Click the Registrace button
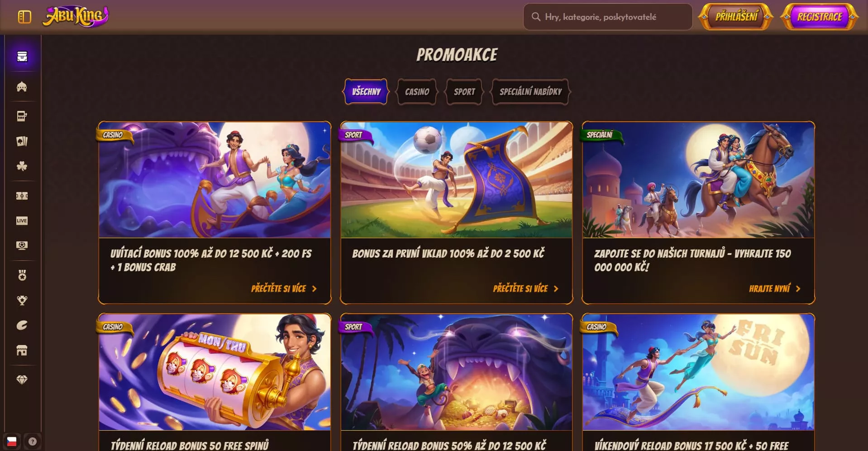 pyautogui.click(x=820, y=17)
